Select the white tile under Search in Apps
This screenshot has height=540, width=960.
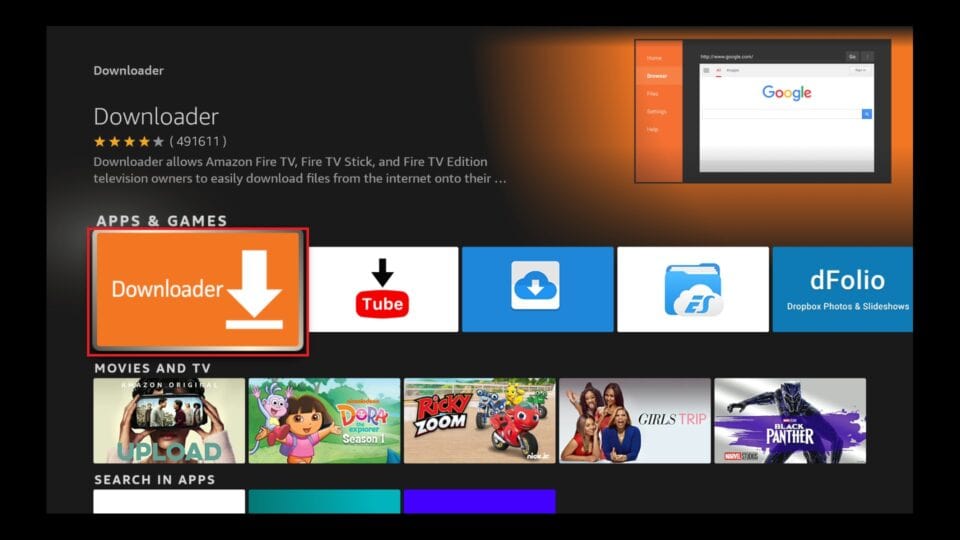click(x=169, y=501)
